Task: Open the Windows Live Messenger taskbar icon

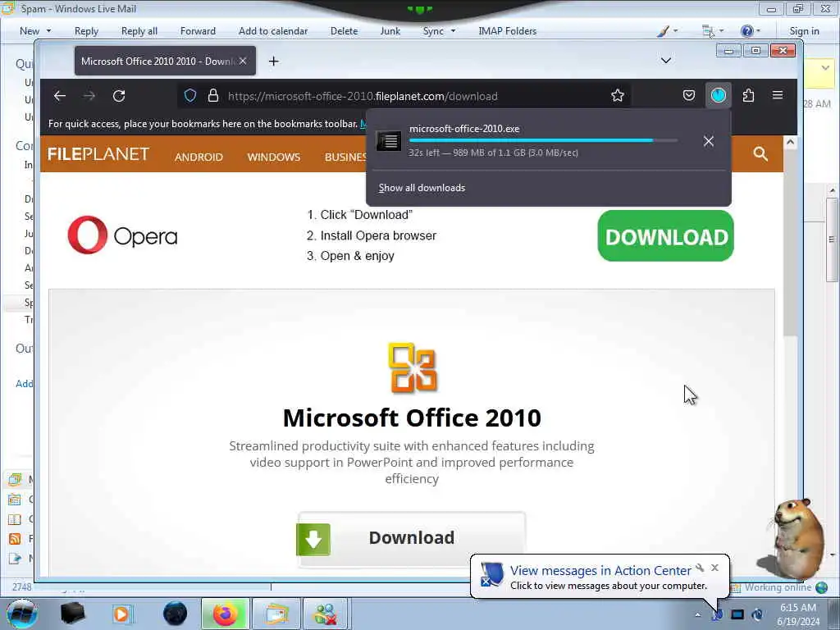Action: (325, 614)
